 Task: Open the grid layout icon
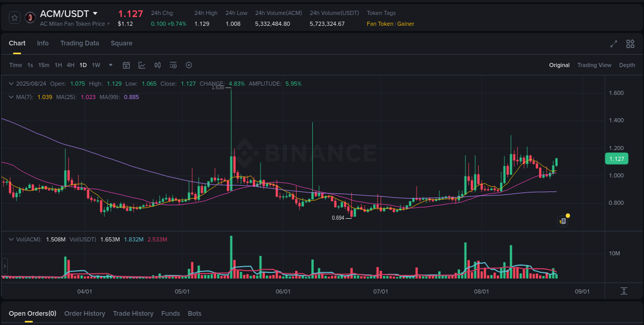[x=630, y=44]
